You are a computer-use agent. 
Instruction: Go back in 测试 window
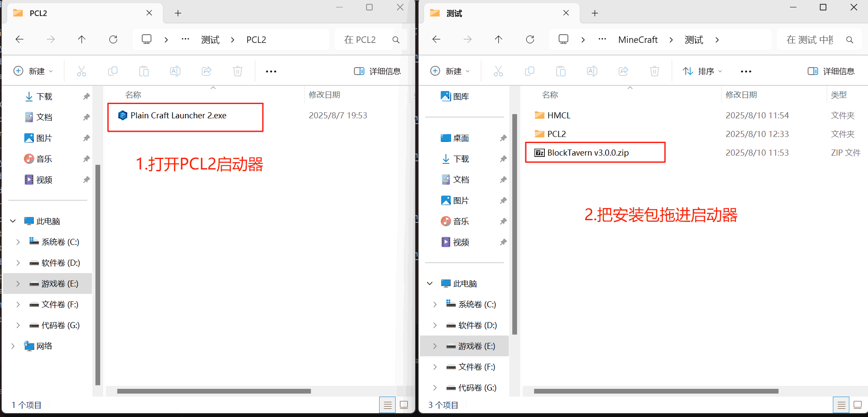(436, 39)
